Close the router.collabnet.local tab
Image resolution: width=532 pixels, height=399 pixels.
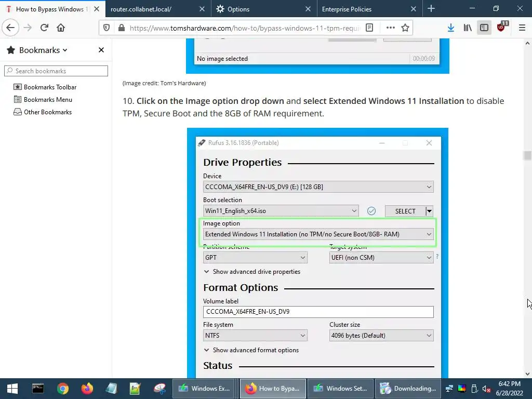pyautogui.click(x=202, y=9)
